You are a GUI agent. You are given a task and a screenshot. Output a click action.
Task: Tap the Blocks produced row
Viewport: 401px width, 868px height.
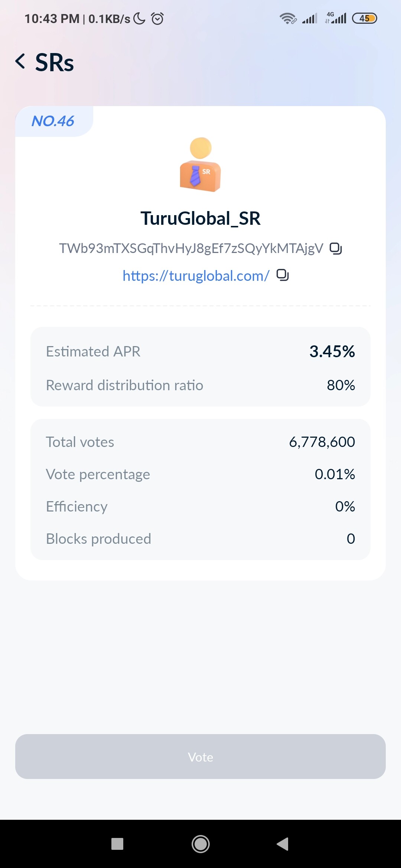(200, 539)
